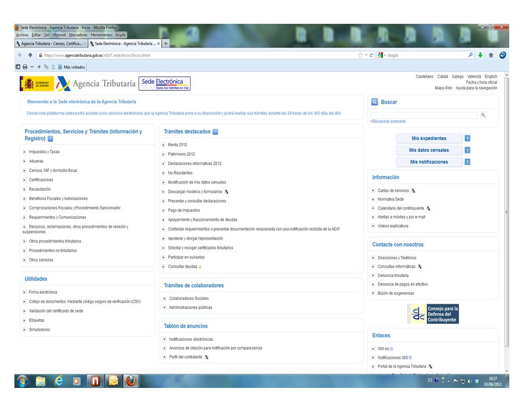This screenshot has width=532, height=399.
Task: Click the browser Forward arrow button
Action: pyautogui.click(x=30, y=55)
